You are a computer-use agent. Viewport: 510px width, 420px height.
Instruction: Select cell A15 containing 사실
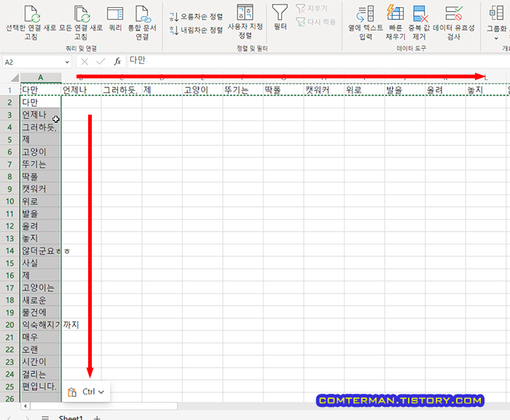tap(41, 263)
